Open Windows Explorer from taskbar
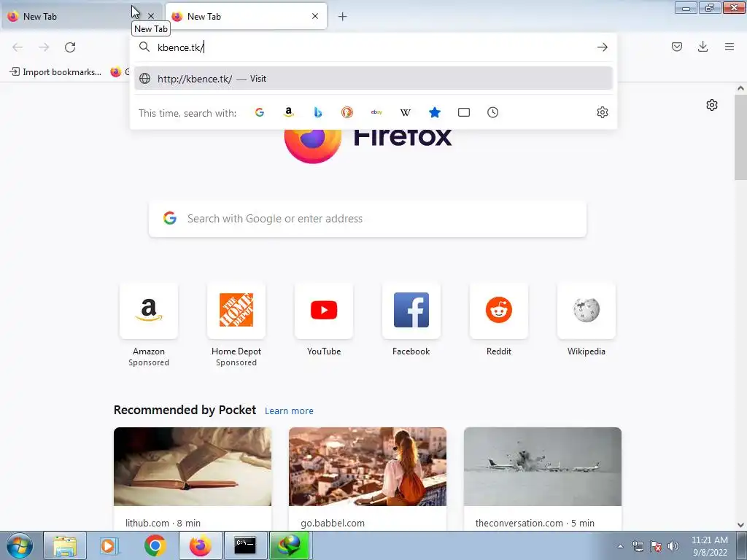This screenshot has width=747, height=560. pyautogui.click(x=65, y=545)
